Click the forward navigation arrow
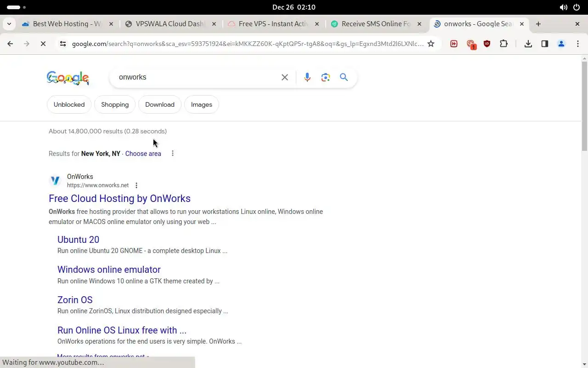This screenshot has height=368, width=588. 26,44
